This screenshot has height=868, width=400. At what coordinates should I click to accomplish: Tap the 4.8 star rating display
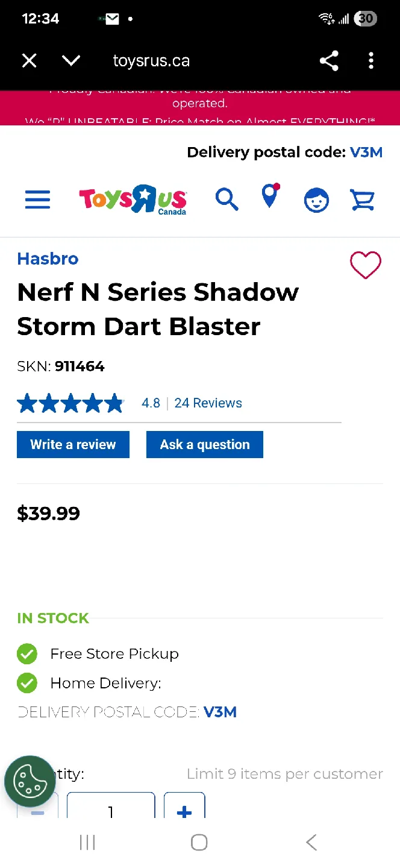(x=70, y=403)
